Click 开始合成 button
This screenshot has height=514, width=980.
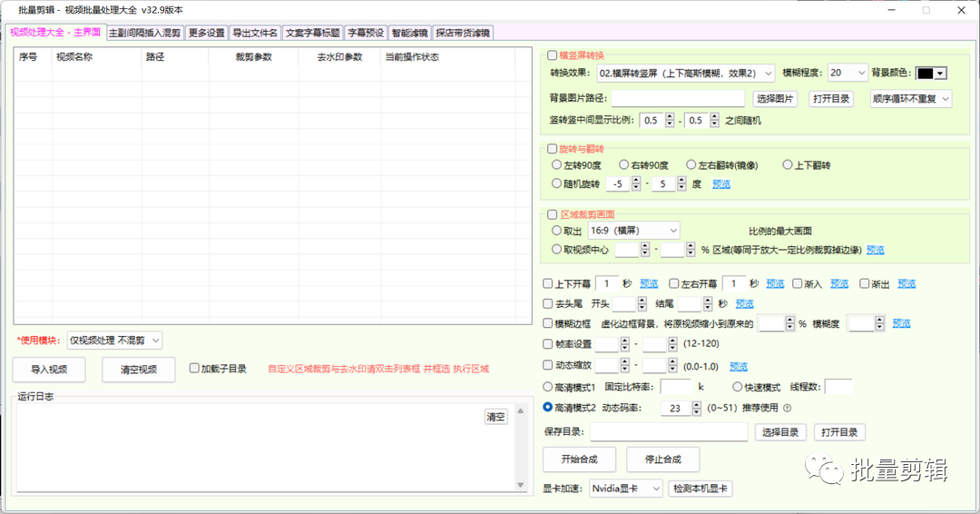point(579,459)
